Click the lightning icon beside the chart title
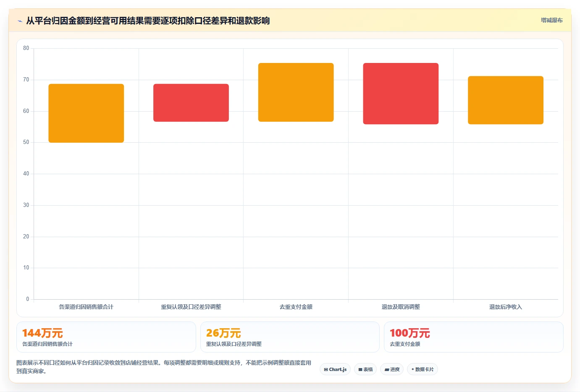 click(20, 21)
